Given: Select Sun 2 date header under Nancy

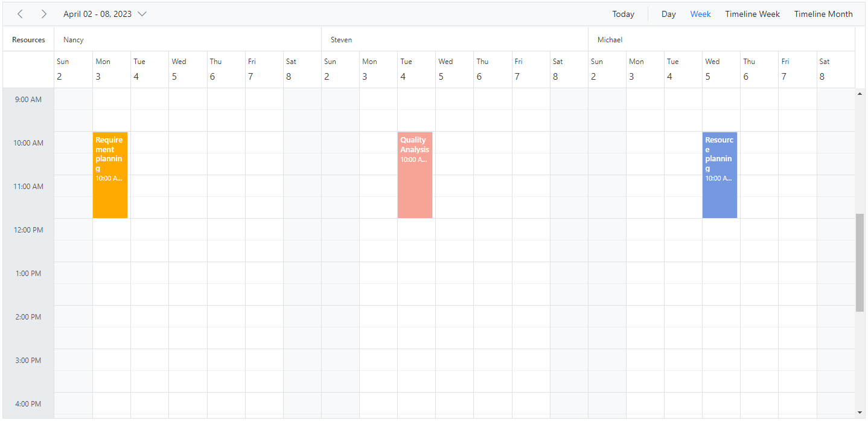Looking at the screenshot, I should [x=74, y=69].
